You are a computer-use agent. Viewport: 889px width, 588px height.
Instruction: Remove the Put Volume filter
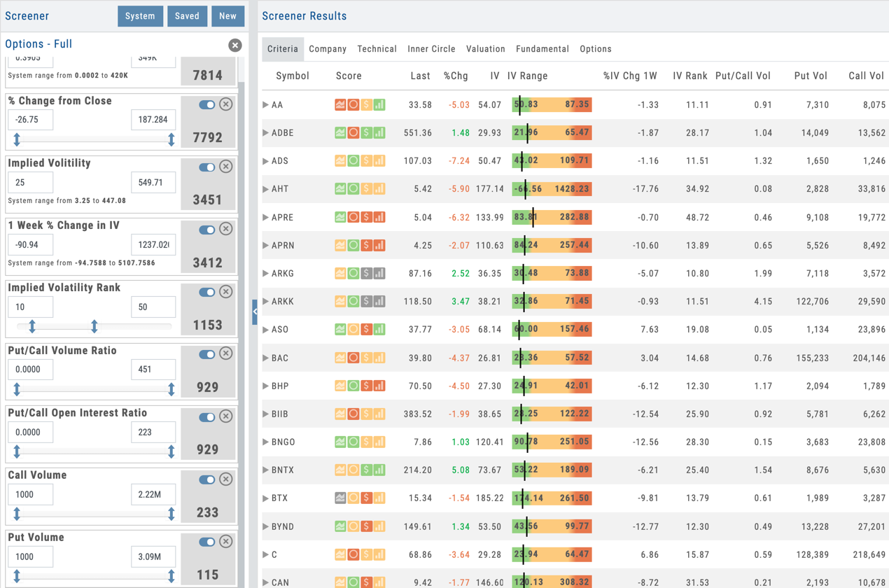pyautogui.click(x=226, y=541)
